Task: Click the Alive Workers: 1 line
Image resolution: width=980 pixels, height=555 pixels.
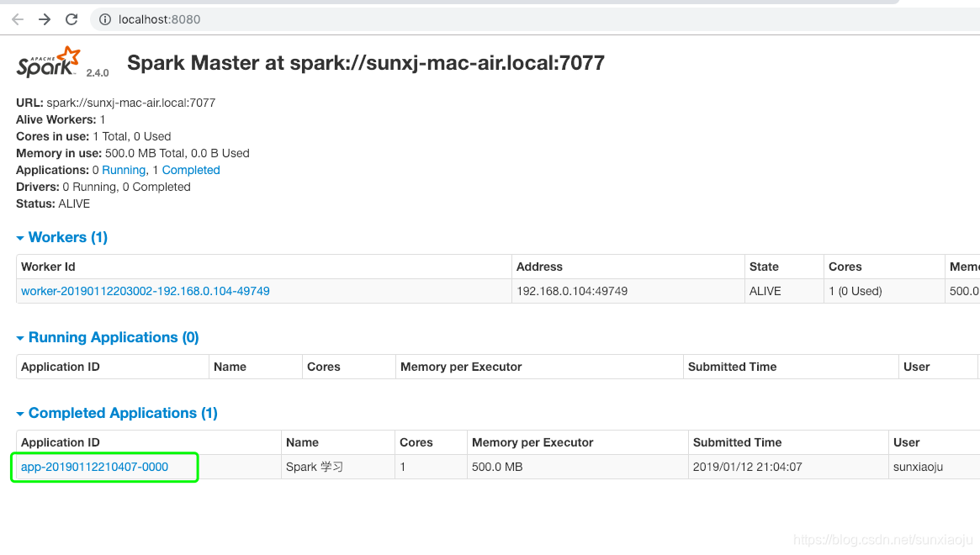Action: 61,119
